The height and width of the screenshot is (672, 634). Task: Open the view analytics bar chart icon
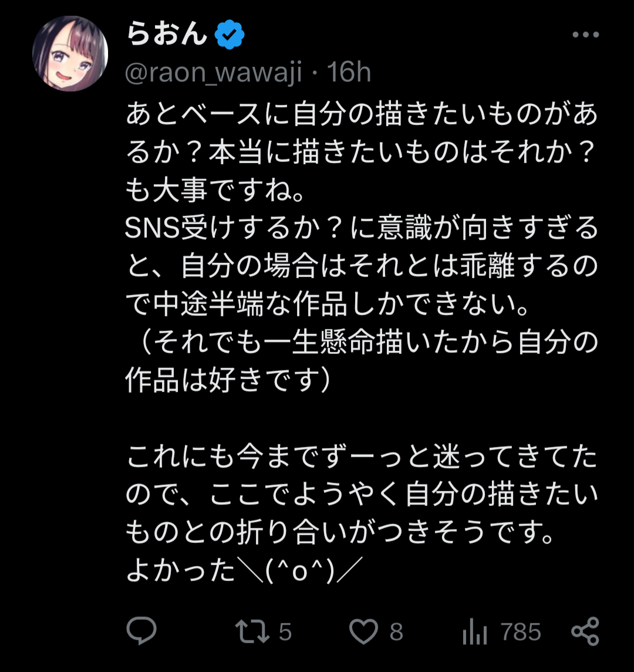click(474, 632)
